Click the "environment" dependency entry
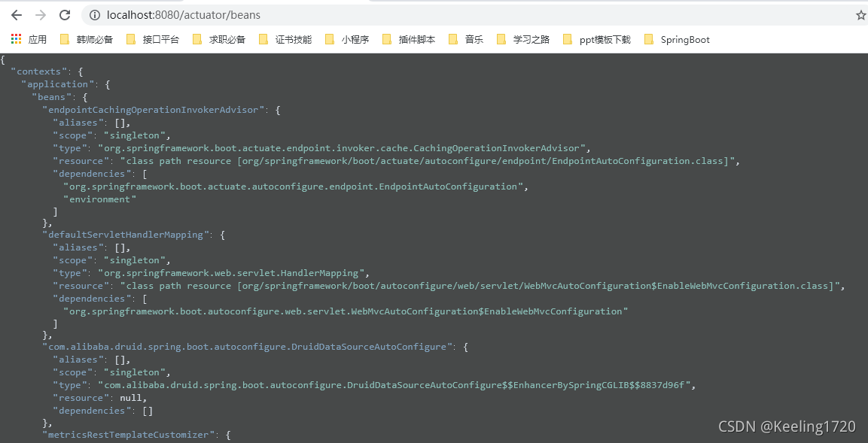 click(99, 199)
